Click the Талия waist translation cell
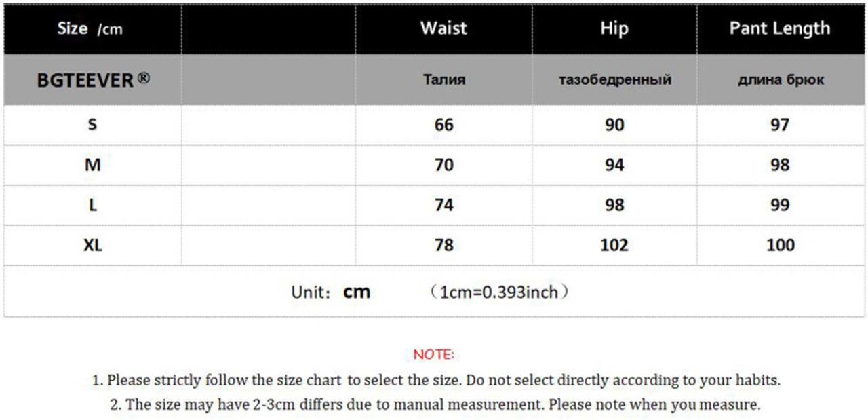 click(444, 80)
